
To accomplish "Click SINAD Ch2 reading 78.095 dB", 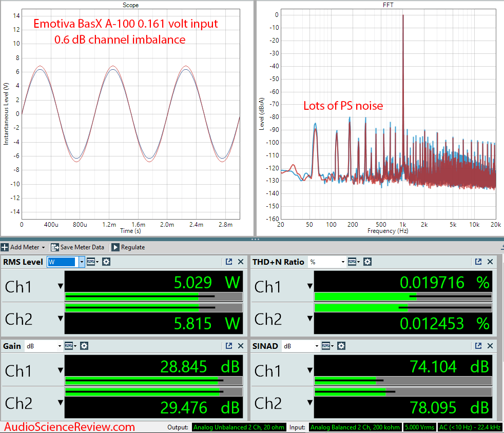I will coord(450,408).
